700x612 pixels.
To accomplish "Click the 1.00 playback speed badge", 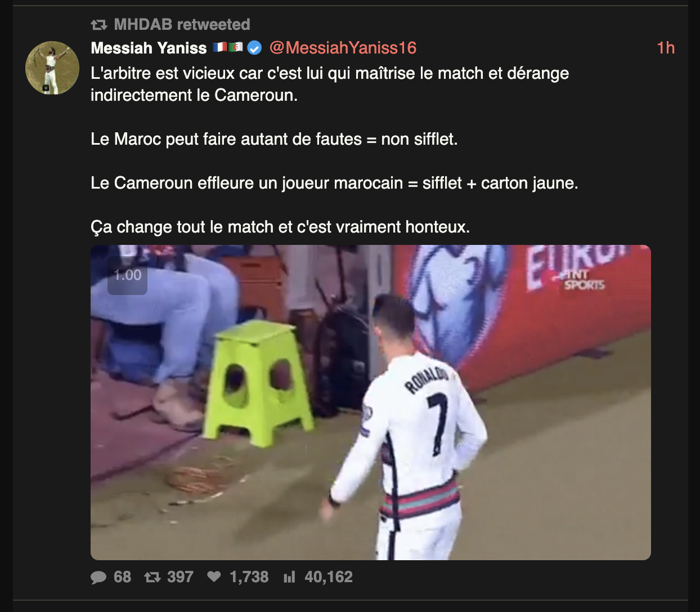I will point(128,275).
